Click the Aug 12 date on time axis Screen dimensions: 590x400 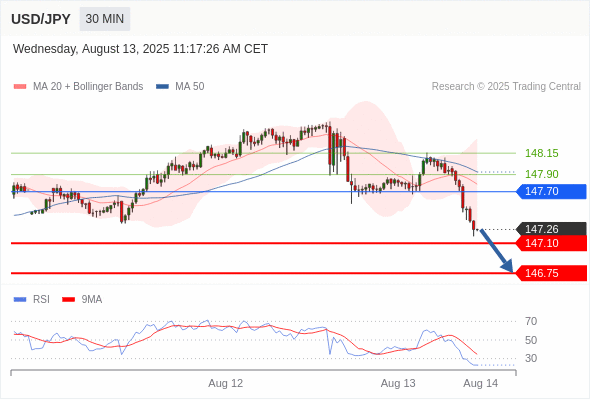tap(225, 383)
